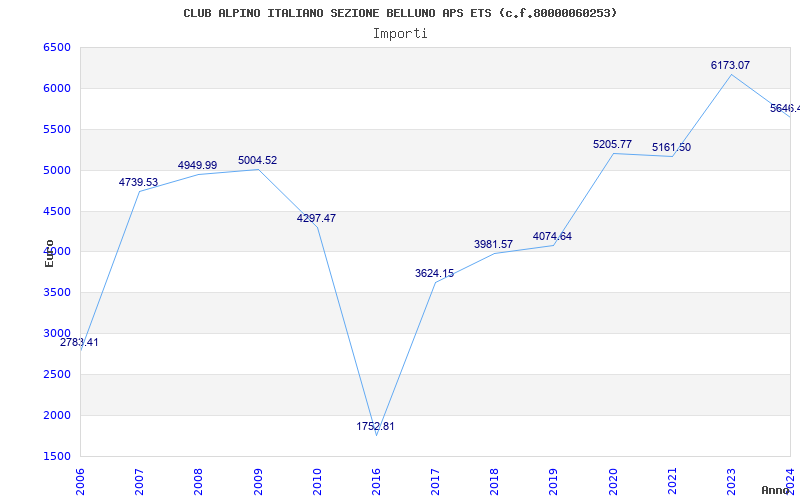Click the y-axis value 5500
800x500 pixels.
point(57,129)
